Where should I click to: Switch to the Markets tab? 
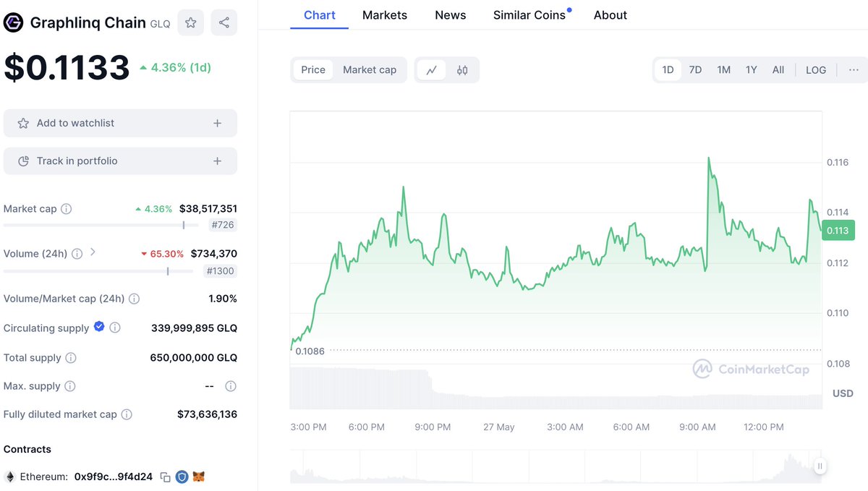click(x=384, y=14)
